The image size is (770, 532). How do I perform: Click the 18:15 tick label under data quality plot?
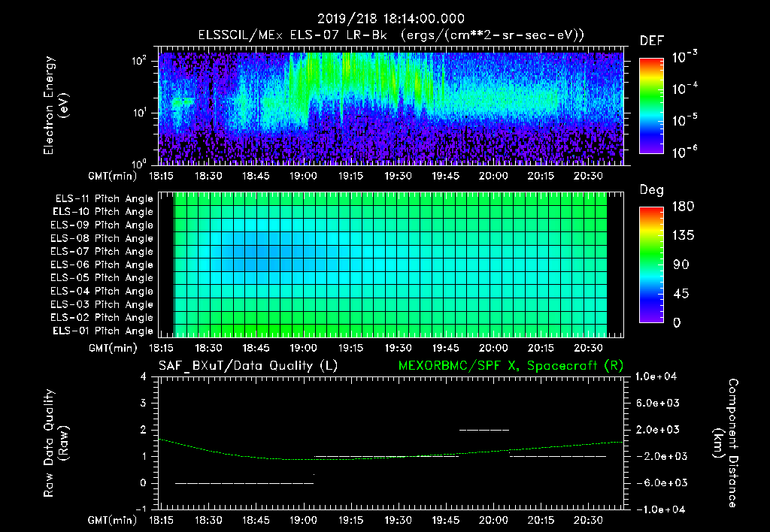[161, 520]
